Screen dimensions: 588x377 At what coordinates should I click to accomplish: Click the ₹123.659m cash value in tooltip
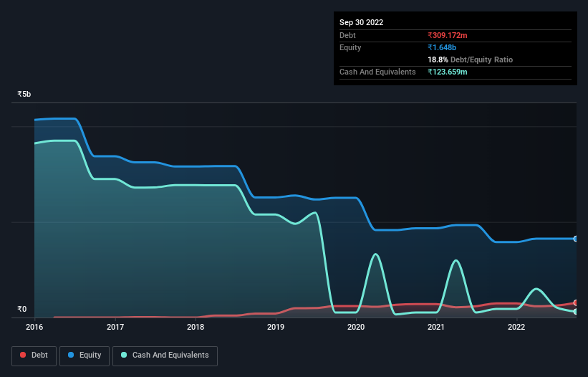click(448, 72)
